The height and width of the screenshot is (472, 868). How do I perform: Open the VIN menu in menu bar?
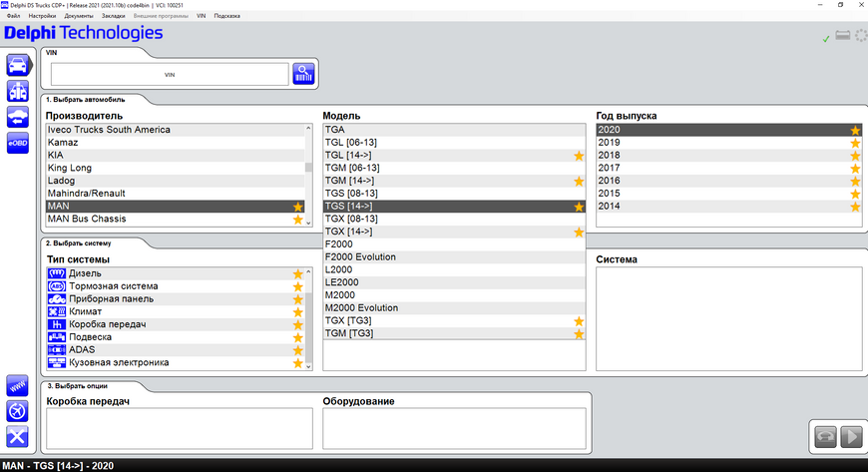201,16
